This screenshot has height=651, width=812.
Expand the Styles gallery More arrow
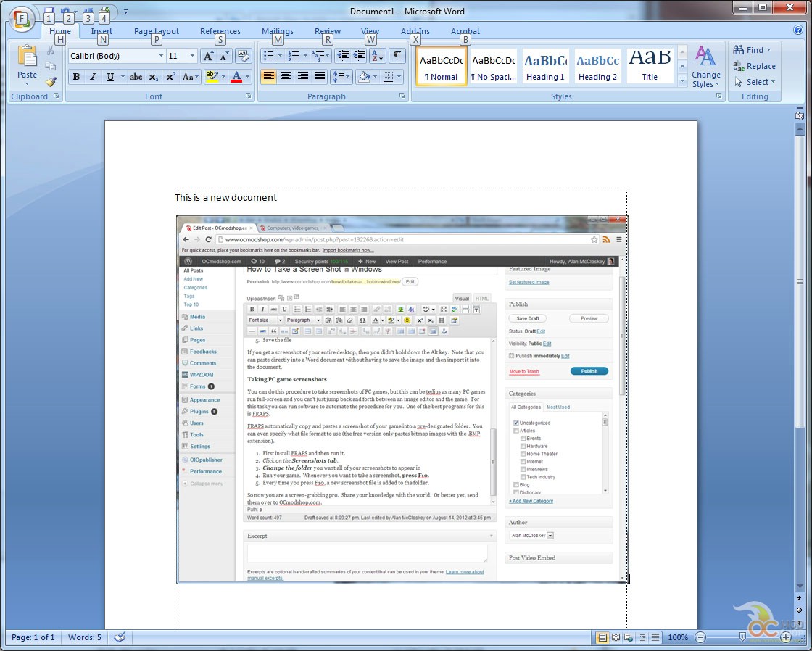[x=682, y=80]
